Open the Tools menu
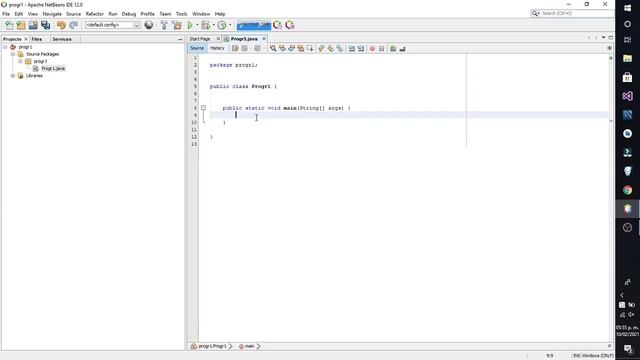The height and width of the screenshot is (360, 640). click(x=181, y=14)
